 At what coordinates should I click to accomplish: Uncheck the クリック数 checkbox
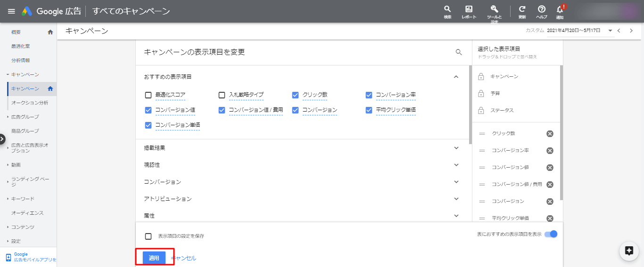click(x=296, y=95)
